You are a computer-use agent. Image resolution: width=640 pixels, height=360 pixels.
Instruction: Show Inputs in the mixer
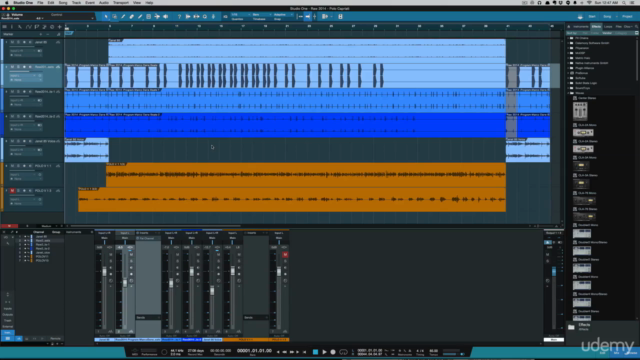tap(8, 309)
